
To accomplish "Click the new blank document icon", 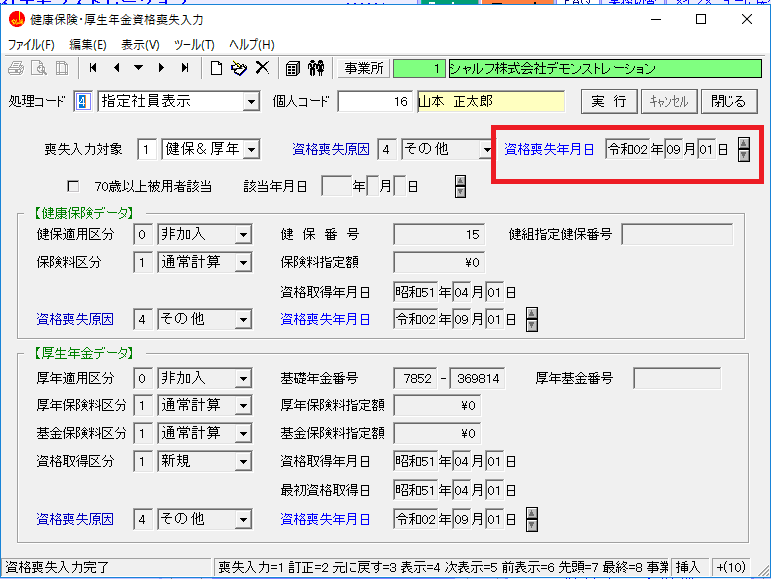I will pyautogui.click(x=216, y=68).
